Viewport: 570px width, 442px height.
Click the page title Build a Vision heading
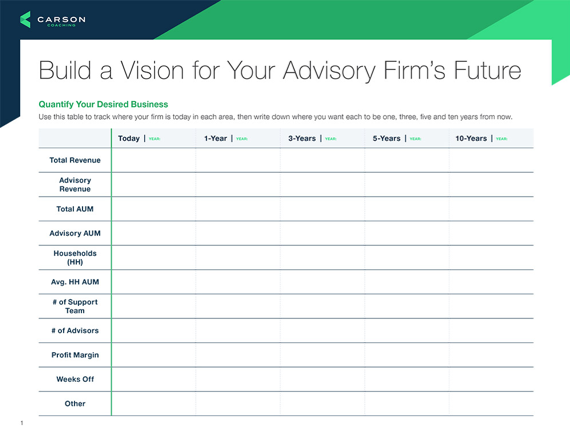click(x=280, y=70)
